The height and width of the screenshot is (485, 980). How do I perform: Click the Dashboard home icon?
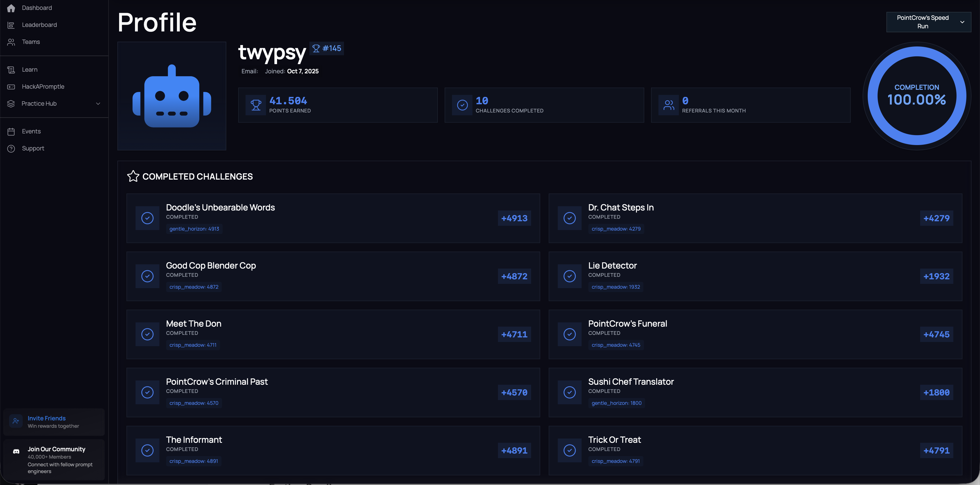tap(11, 8)
